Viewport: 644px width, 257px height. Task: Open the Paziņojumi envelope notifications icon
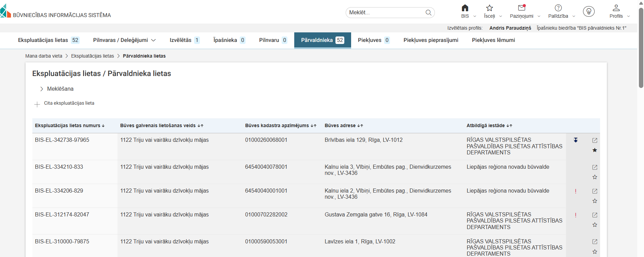(x=521, y=8)
